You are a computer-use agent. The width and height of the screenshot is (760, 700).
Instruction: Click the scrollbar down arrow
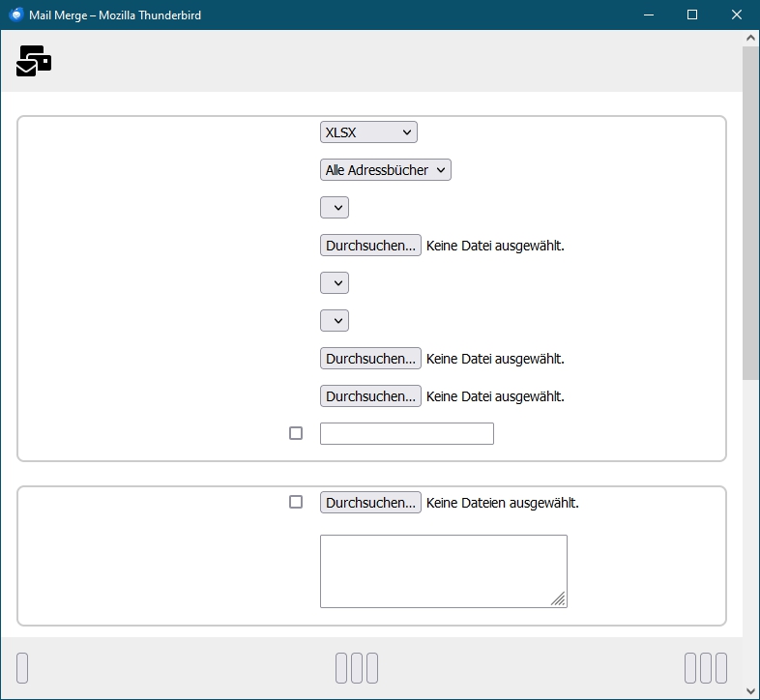point(750,690)
